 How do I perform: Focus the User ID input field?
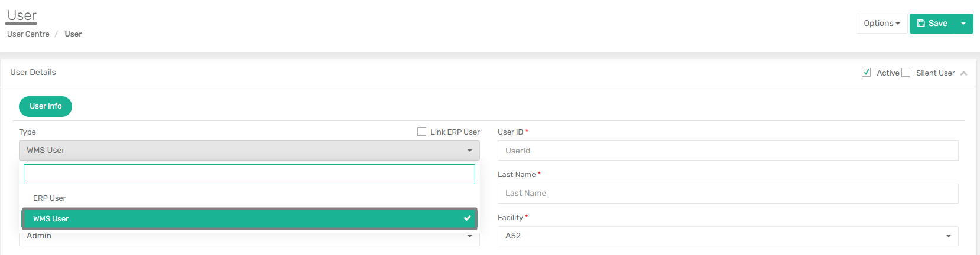[728, 151]
